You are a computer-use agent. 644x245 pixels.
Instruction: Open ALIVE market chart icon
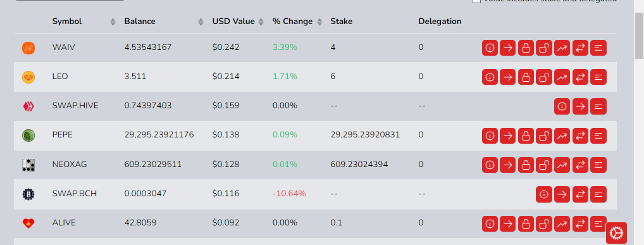[562, 223]
